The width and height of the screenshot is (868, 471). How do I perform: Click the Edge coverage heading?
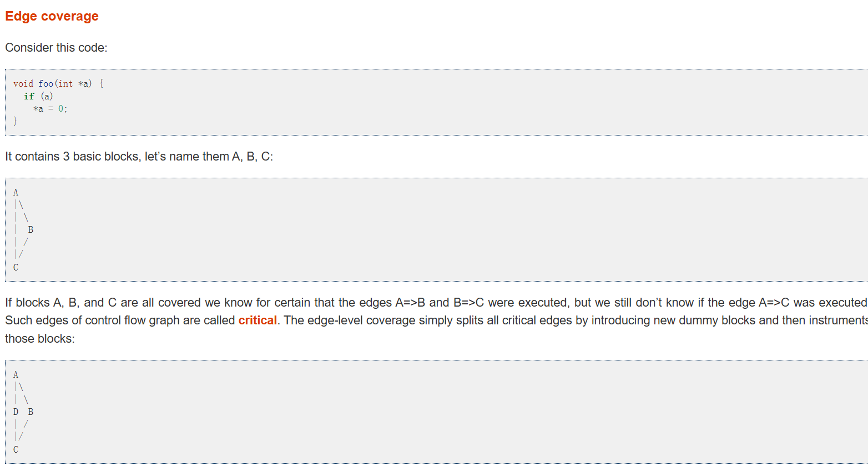52,16
